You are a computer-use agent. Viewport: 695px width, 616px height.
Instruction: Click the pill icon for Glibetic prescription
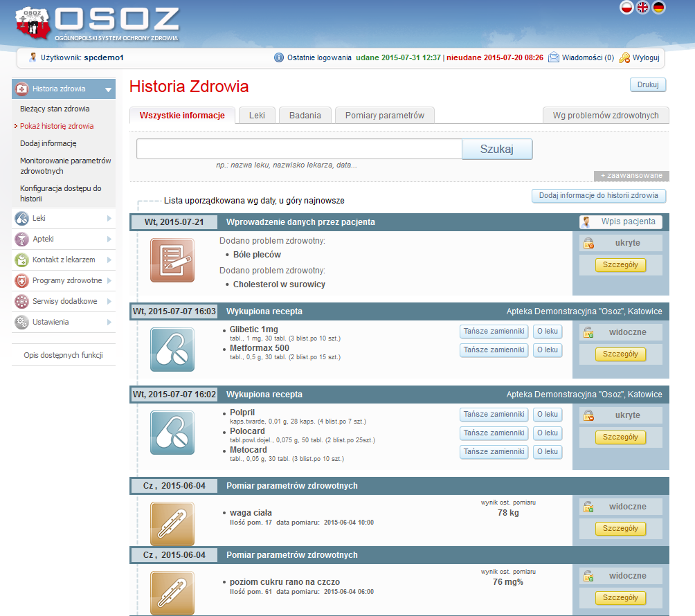pyautogui.click(x=172, y=350)
